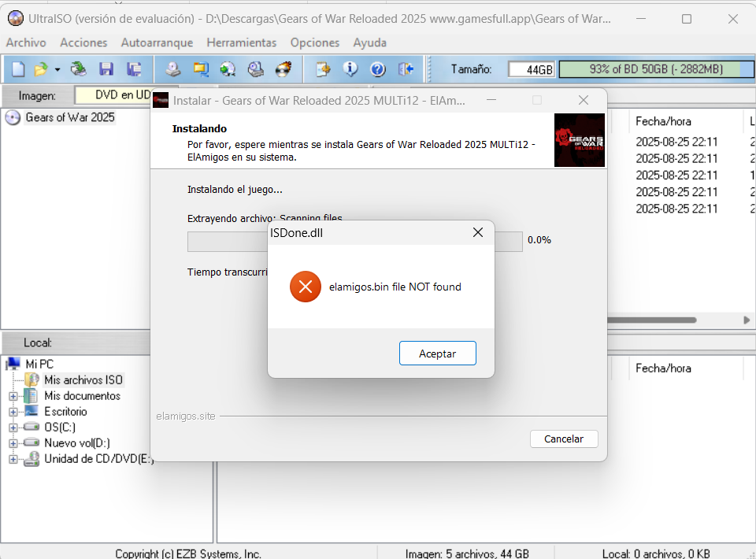Click the installer extraction progress bar
Screen dimensions: 756x559
click(x=355, y=242)
